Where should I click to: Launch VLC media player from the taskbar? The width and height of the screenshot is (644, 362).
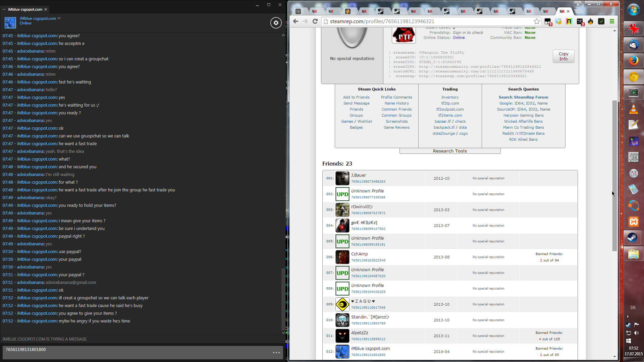(633, 109)
